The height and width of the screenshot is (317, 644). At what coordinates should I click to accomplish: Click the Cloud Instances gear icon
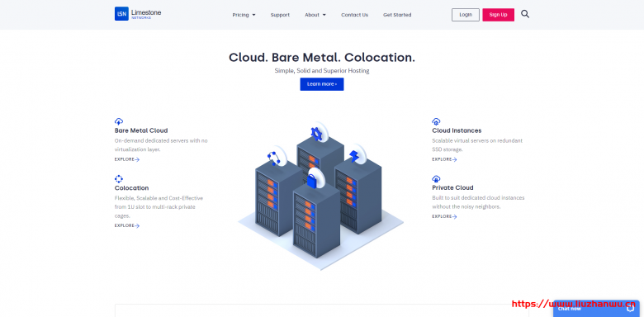(x=436, y=121)
